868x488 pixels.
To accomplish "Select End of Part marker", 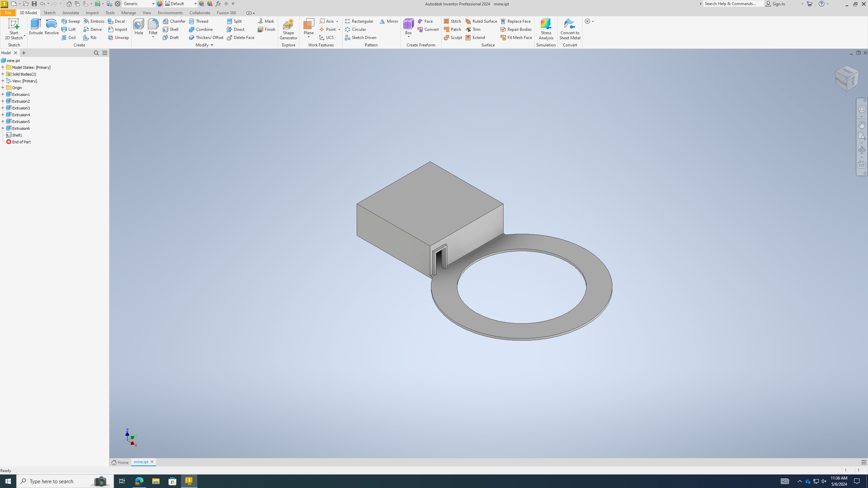I will point(19,142).
